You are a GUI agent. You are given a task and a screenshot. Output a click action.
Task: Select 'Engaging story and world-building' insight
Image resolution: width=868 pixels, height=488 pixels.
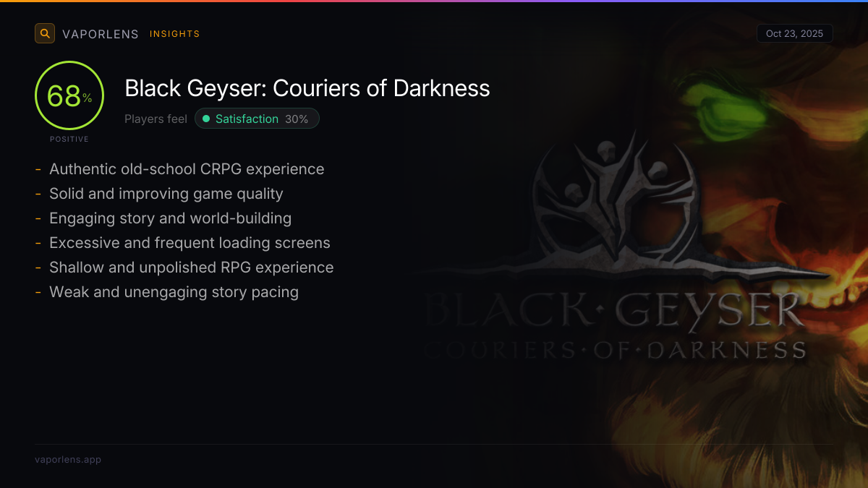click(x=170, y=218)
